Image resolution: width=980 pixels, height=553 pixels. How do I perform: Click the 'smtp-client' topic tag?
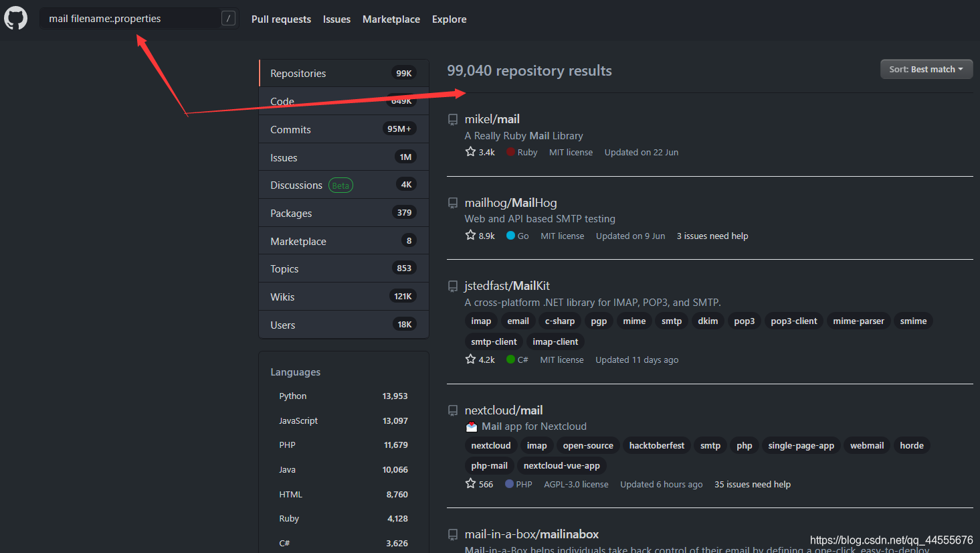pos(494,342)
